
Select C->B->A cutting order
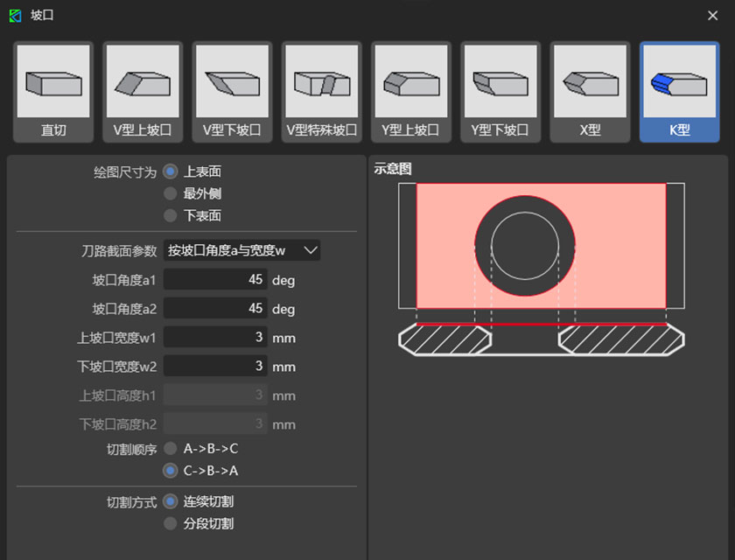169,469
